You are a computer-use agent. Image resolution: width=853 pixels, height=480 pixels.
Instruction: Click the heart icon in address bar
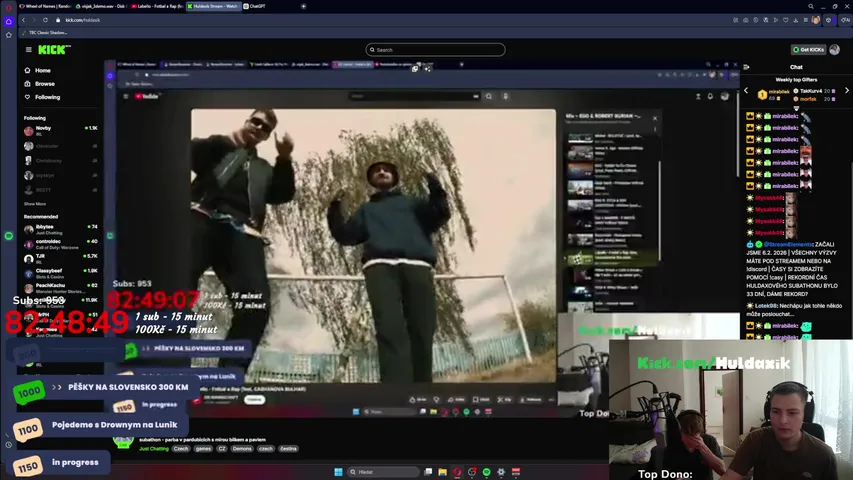click(x=786, y=20)
